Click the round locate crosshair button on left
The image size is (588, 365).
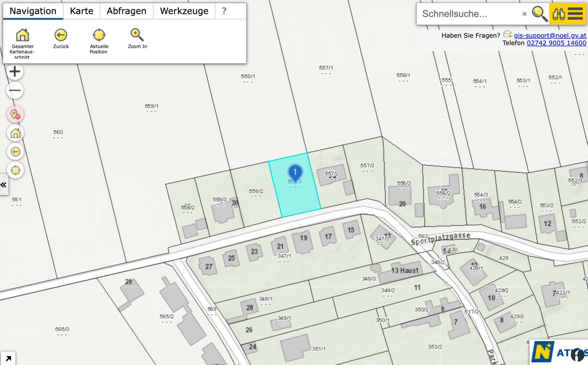[x=15, y=170]
